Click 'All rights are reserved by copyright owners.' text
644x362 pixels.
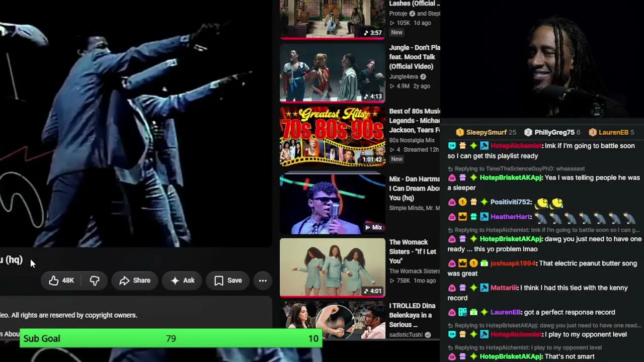[x=74, y=315]
